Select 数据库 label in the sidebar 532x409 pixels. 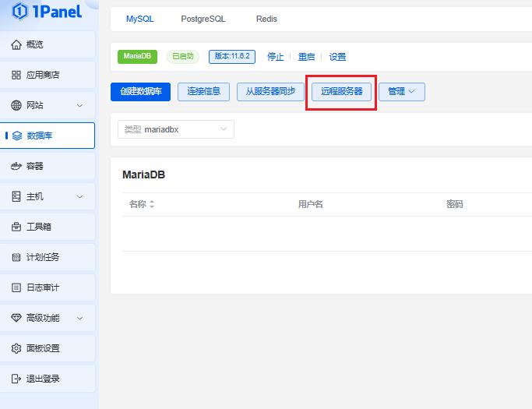pyautogui.click(x=40, y=136)
